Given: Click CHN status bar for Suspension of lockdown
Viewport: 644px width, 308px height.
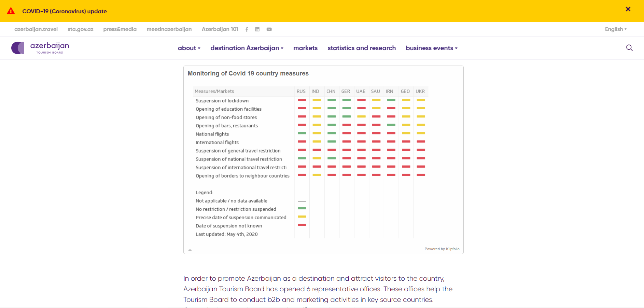Looking at the screenshot, I should 332,100.
